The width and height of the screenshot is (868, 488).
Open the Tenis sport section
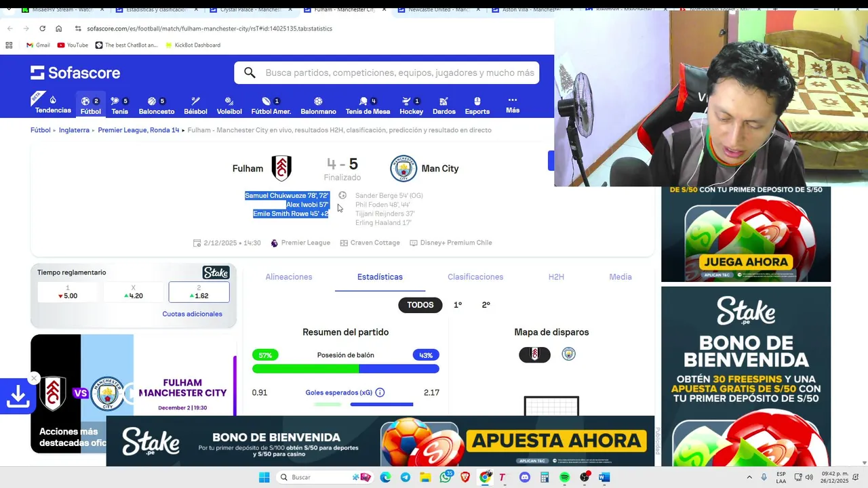[119, 104]
